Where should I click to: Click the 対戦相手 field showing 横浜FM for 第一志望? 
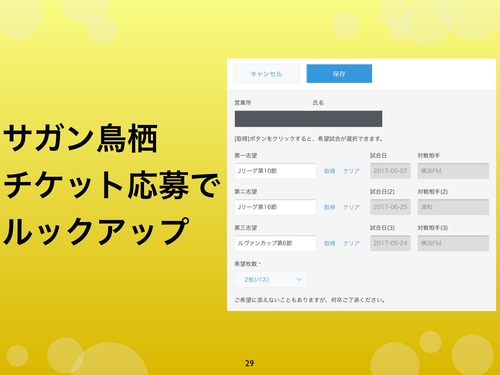click(x=453, y=171)
